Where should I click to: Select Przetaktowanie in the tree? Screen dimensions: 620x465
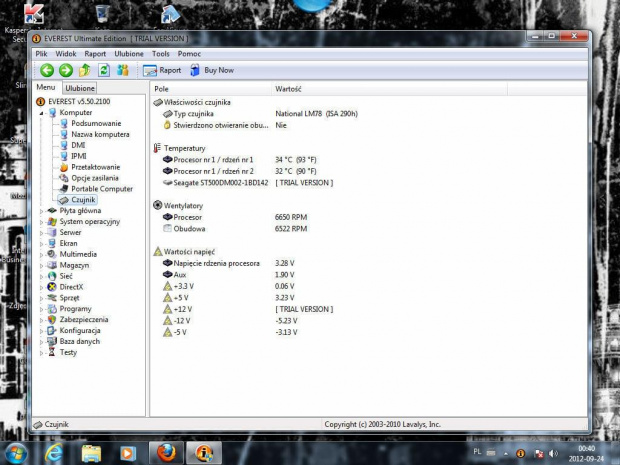pos(95,167)
